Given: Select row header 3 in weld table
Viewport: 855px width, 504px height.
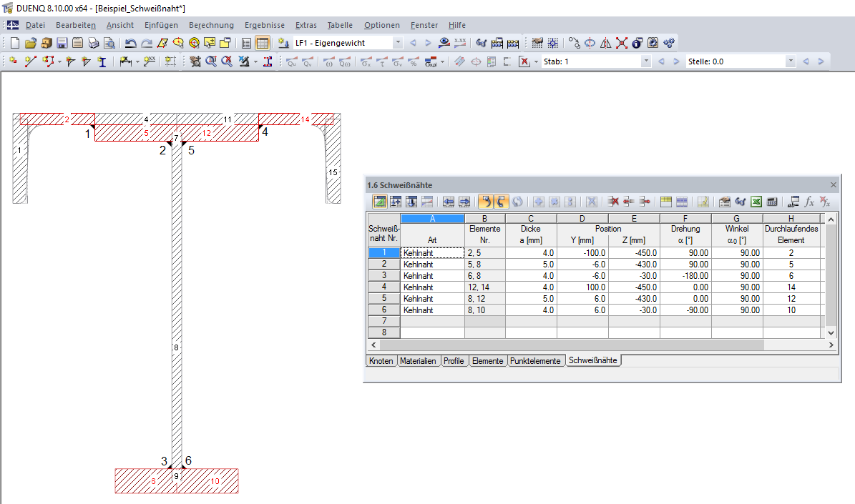Looking at the screenshot, I should 384,276.
